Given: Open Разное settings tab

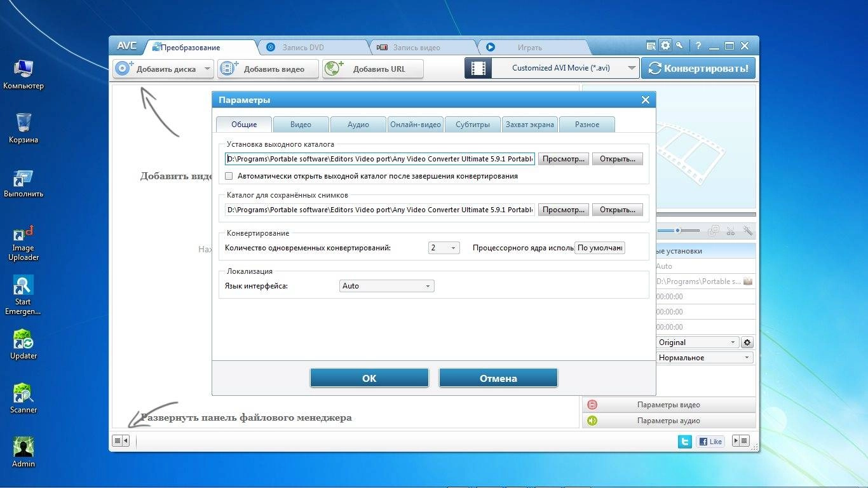Looking at the screenshot, I should [587, 125].
